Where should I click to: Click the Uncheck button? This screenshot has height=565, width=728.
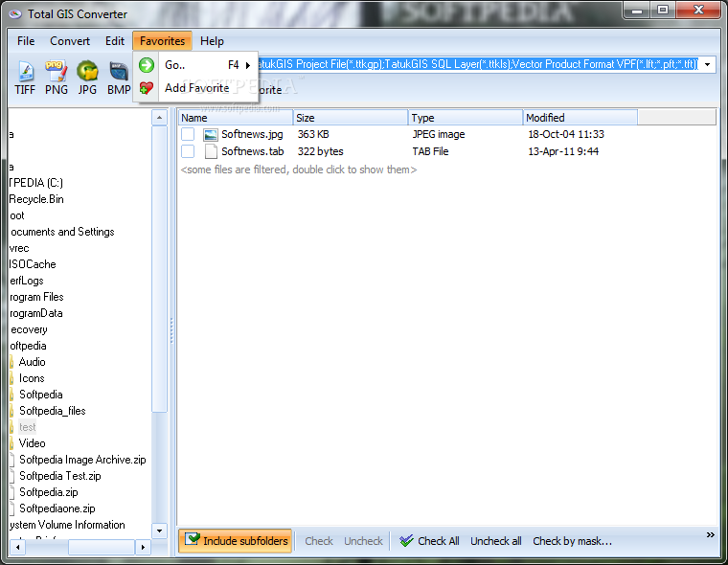click(364, 541)
